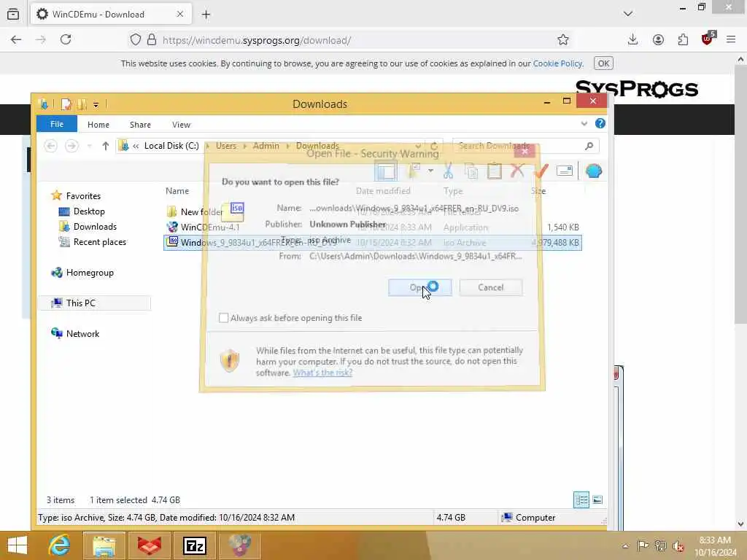The width and height of the screenshot is (747, 560).
Task: Select This PC in navigation pane
Action: click(80, 303)
